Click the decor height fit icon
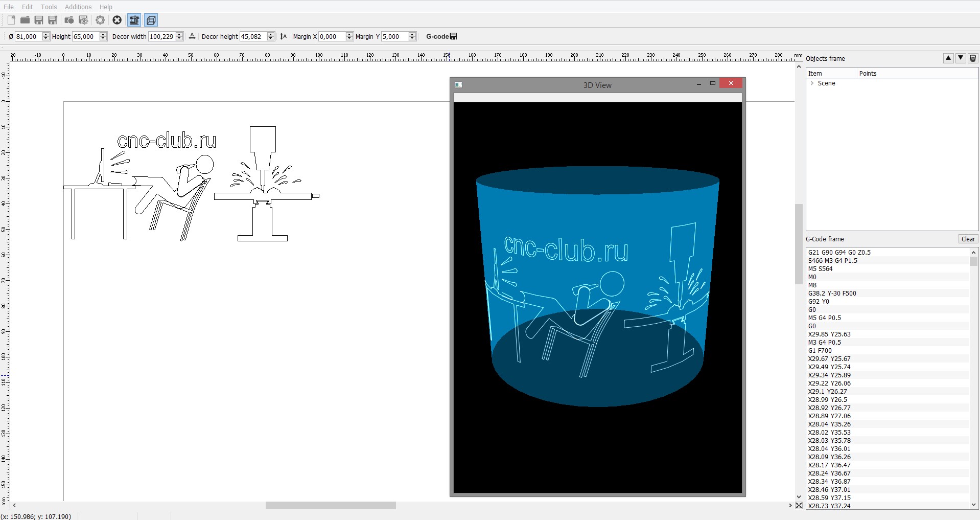The width and height of the screenshot is (980, 520). pyautogui.click(x=284, y=36)
